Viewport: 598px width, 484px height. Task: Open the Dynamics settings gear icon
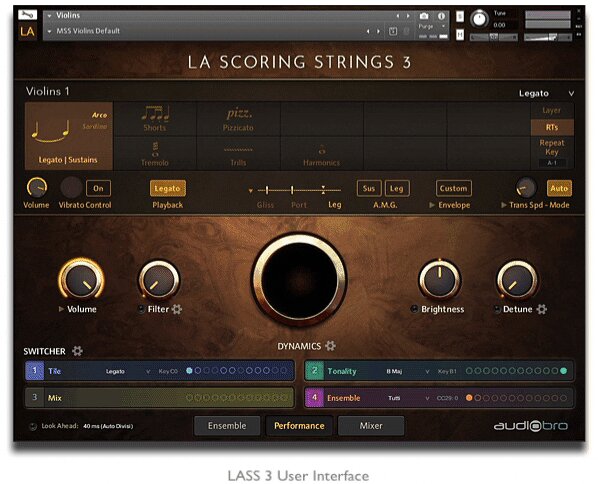click(330, 346)
